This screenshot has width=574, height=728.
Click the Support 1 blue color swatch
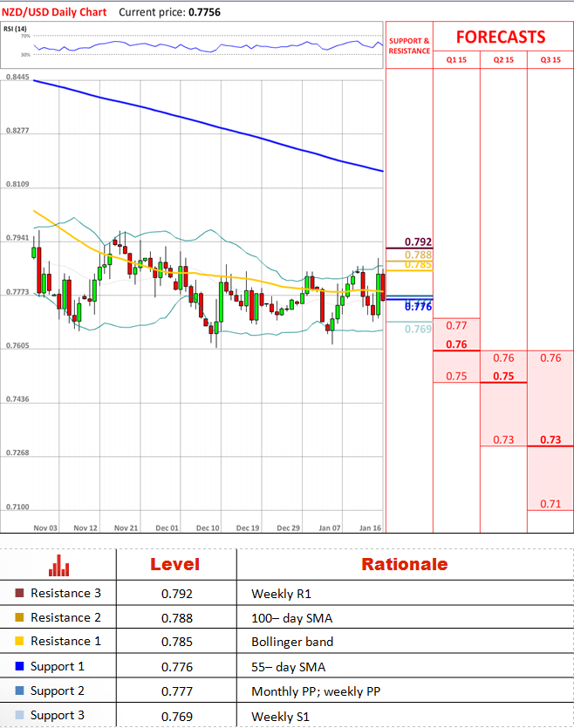point(19,666)
